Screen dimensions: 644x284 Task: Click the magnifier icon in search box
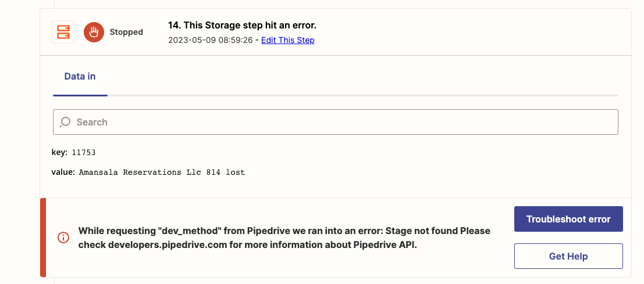tap(65, 122)
